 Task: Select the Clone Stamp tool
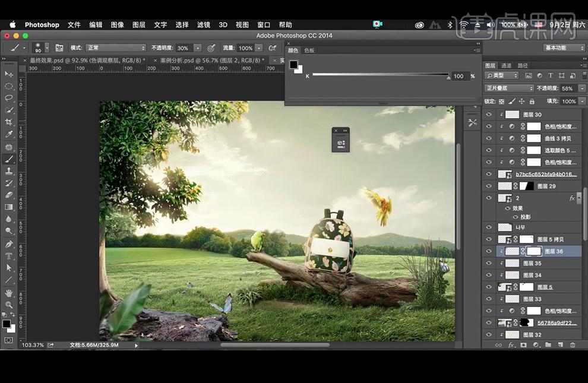pos(9,171)
